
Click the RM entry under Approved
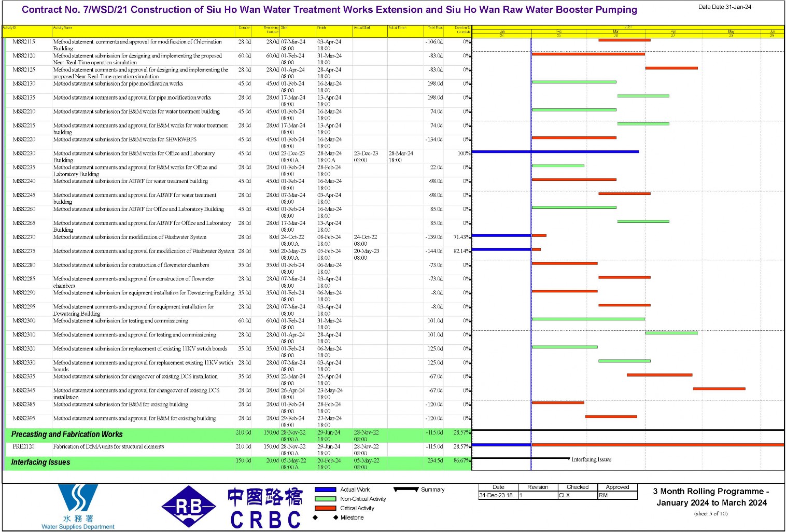[603, 495]
